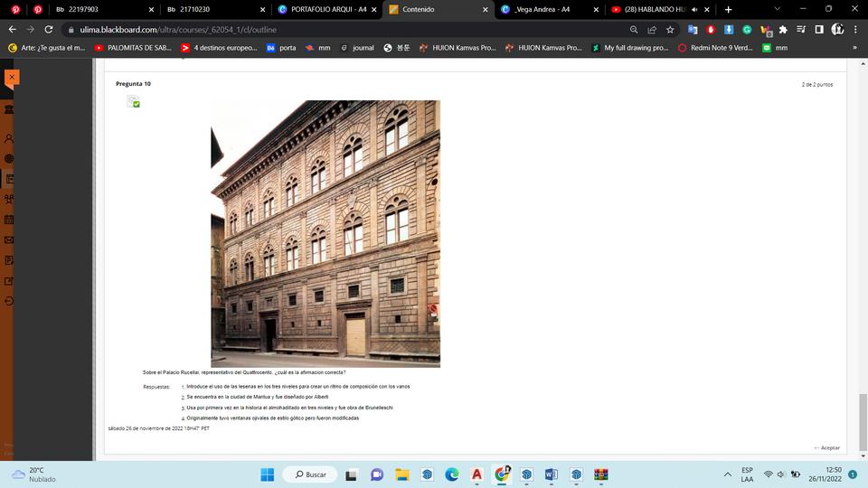Open the courses icon in the Blackboard sidebar
Image resolution: width=868 pixels, height=488 pixels.
click(x=9, y=179)
